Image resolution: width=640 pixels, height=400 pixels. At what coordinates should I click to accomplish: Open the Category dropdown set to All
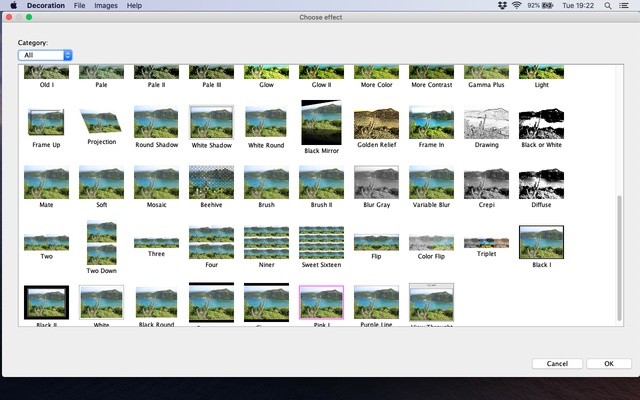coord(45,55)
